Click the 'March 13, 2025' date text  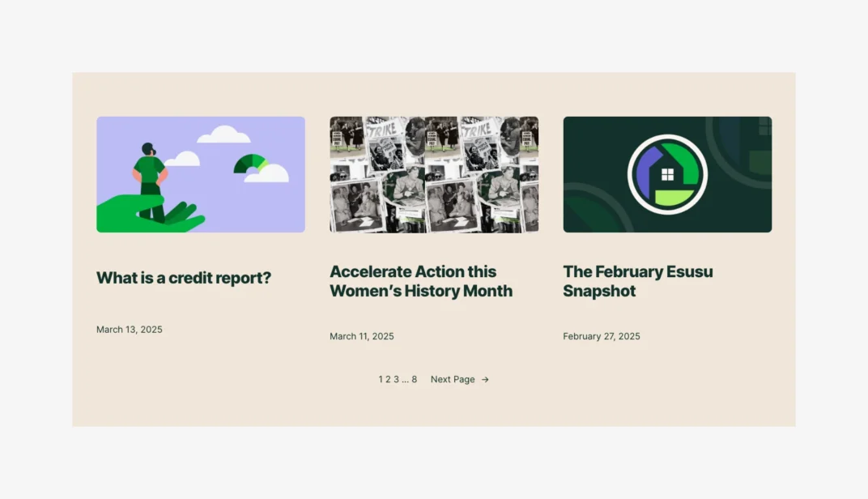(x=129, y=329)
